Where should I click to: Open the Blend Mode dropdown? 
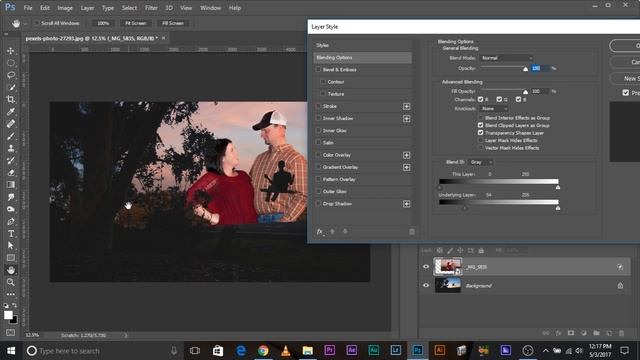pyautogui.click(x=506, y=58)
